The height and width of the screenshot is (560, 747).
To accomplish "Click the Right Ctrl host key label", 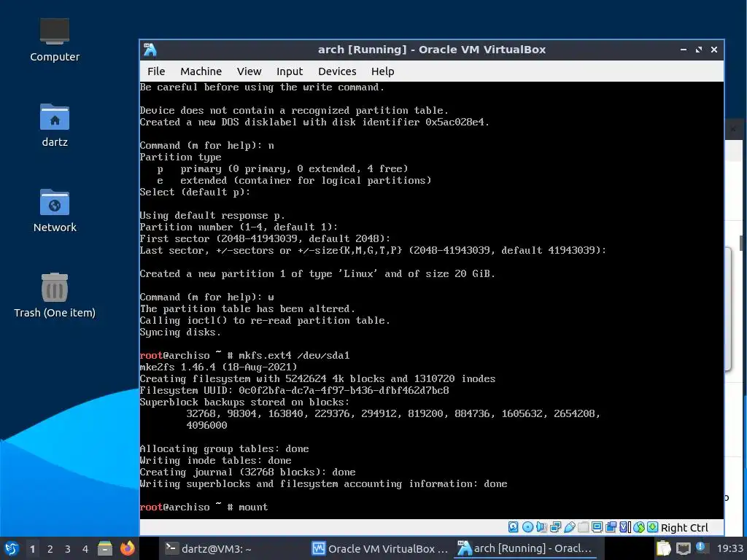I will [x=684, y=528].
